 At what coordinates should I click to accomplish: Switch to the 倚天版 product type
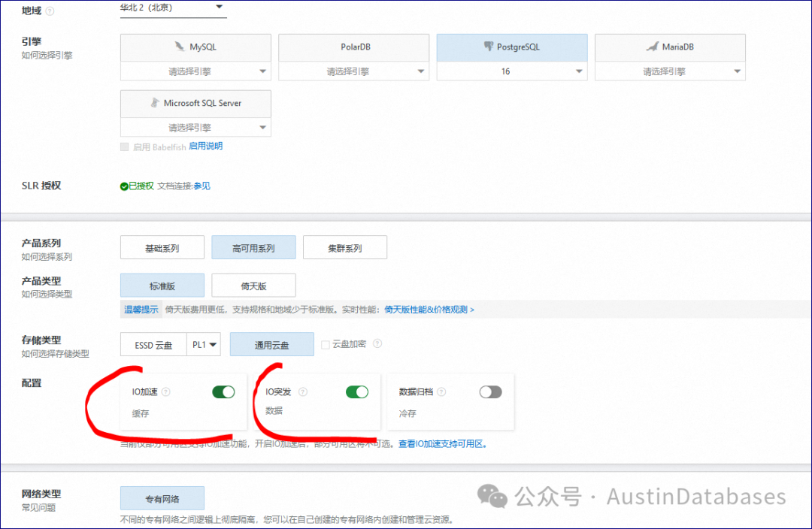pos(254,286)
